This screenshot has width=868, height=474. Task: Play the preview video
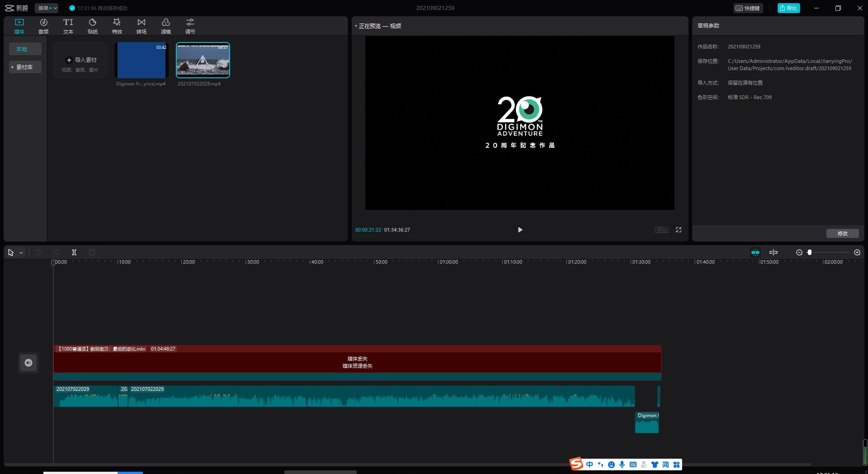pyautogui.click(x=520, y=230)
